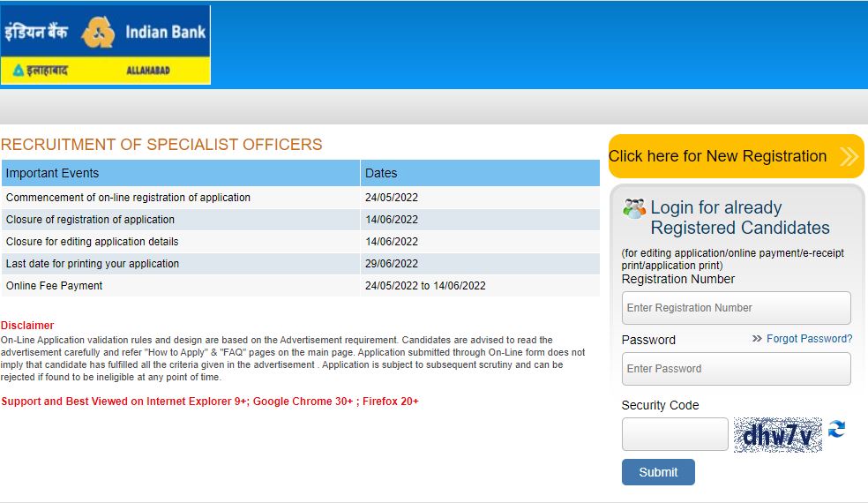Click the Allahabad triangle symbol in the banner
868x503 pixels.
(x=18, y=71)
